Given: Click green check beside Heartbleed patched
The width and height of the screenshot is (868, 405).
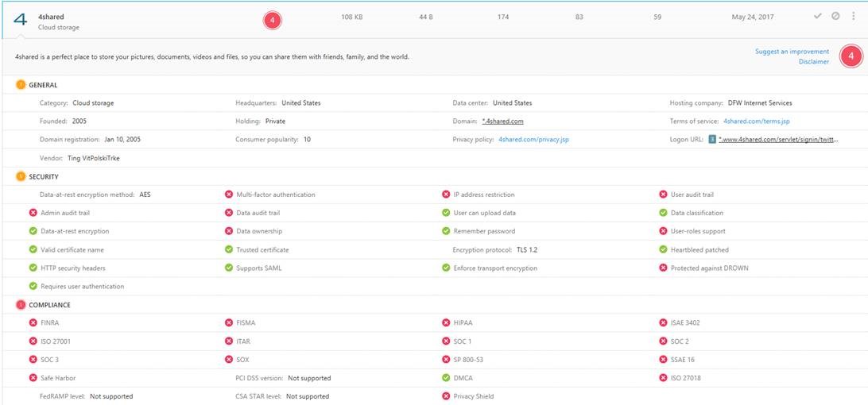Looking at the screenshot, I should point(663,250).
